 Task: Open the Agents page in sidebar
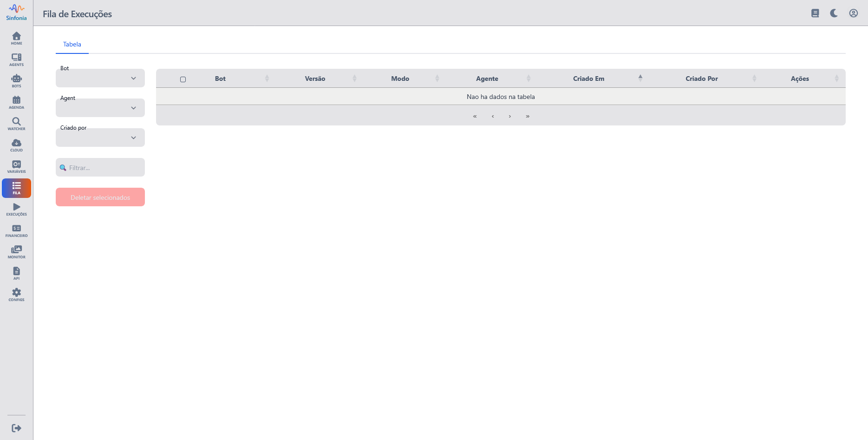tap(16, 60)
